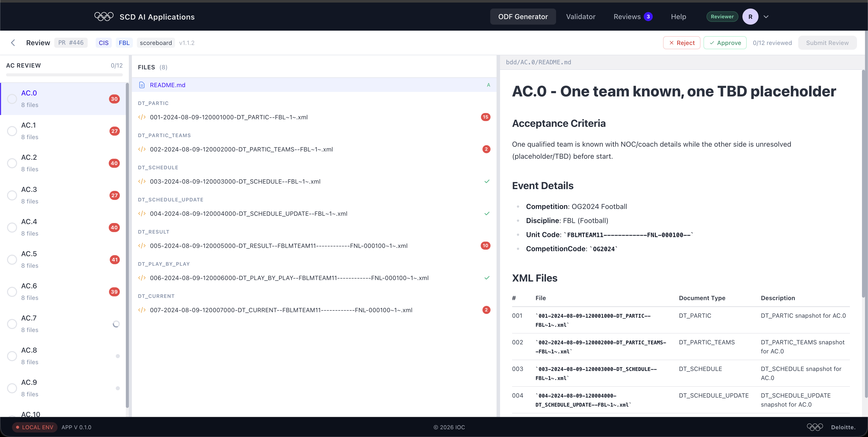This screenshot has height=437, width=868.
Task: Click the AC list vertical scrollbar
Action: [x=127, y=245]
